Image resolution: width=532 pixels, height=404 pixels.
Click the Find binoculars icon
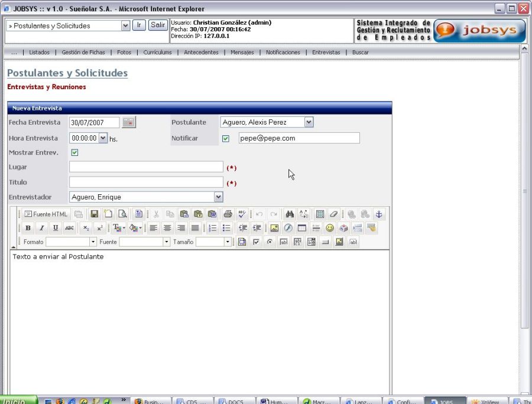click(x=290, y=214)
